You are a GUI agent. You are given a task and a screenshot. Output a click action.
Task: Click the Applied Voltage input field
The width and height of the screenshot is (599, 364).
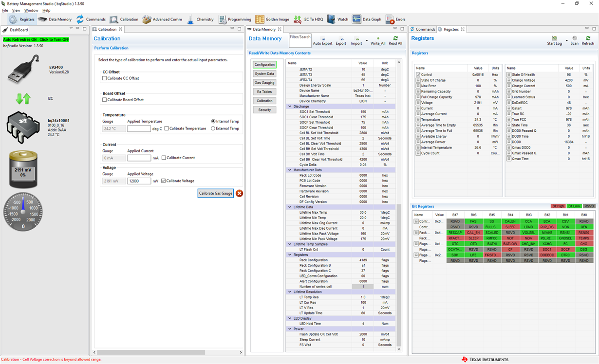[x=139, y=181]
